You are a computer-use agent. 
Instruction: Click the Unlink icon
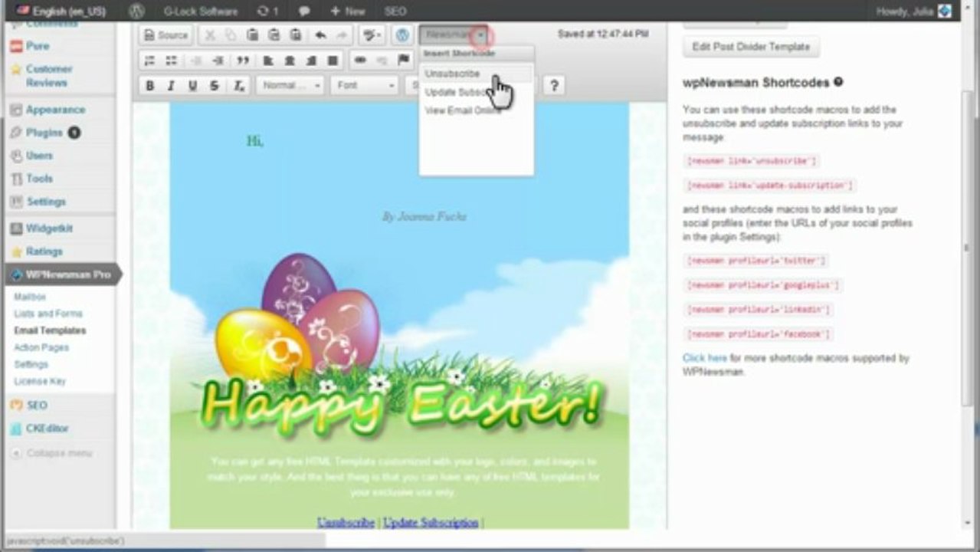coord(382,61)
